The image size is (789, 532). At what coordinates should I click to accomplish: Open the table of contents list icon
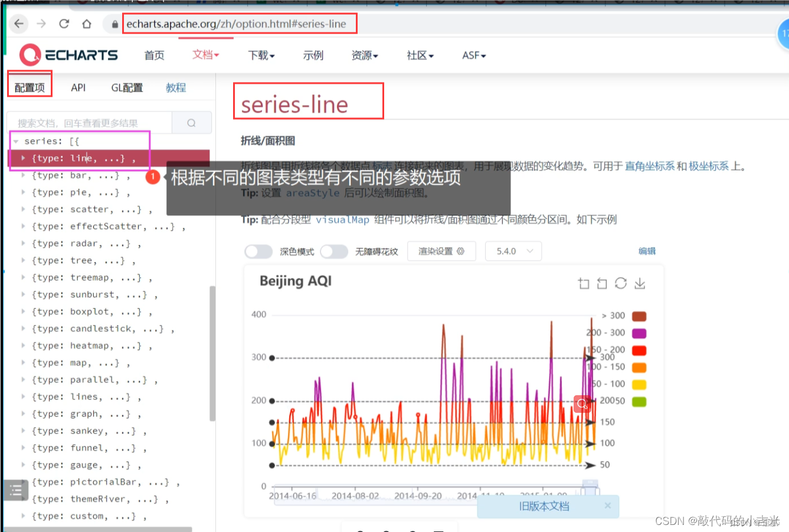click(x=15, y=490)
